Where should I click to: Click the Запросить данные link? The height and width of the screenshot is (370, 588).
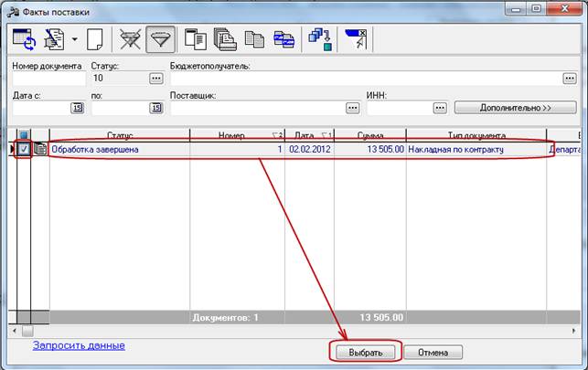click(x=79, y=345)
